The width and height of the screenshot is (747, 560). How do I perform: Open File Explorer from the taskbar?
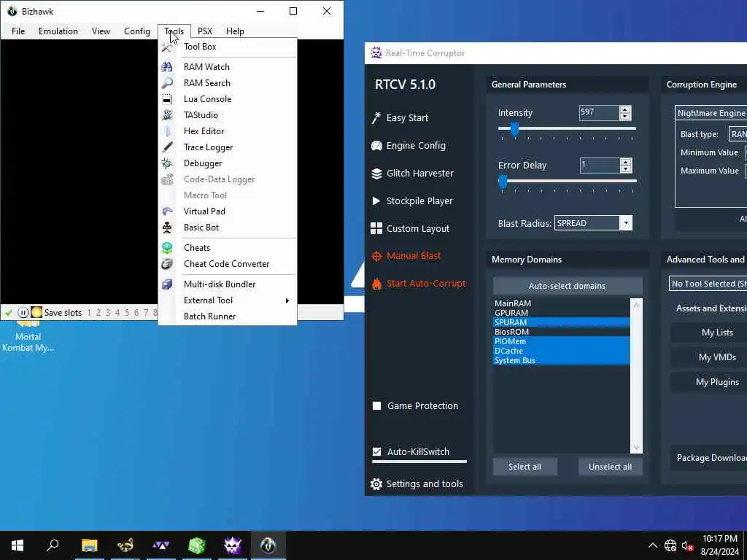89,545
